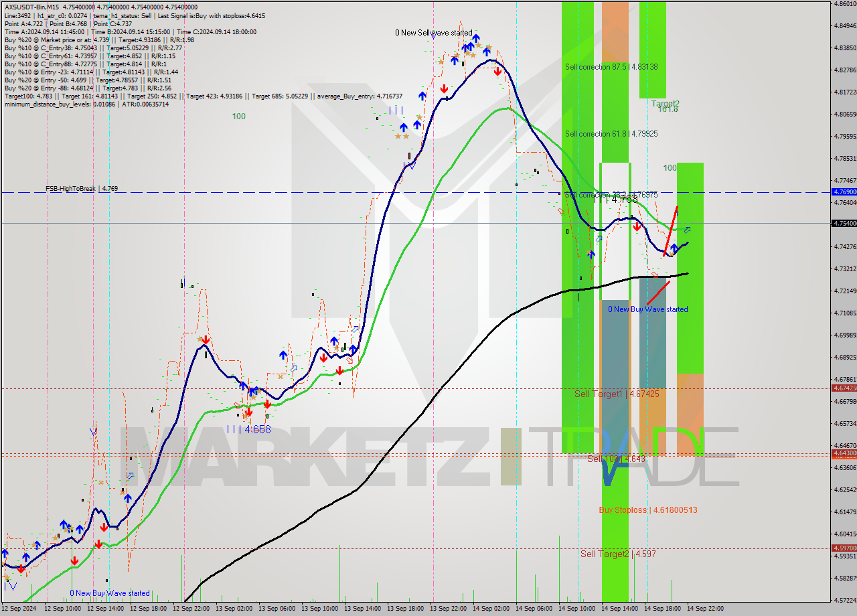Click the '0 New Sell wave started' label
857x616 pixels.
point(433,33)
